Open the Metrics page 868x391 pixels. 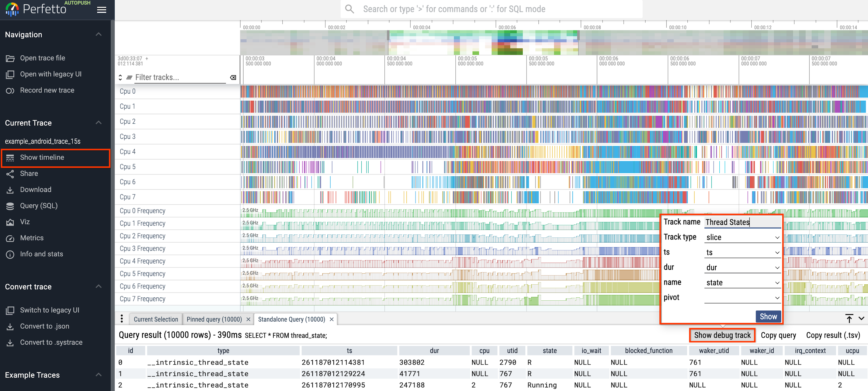point(32,238)
